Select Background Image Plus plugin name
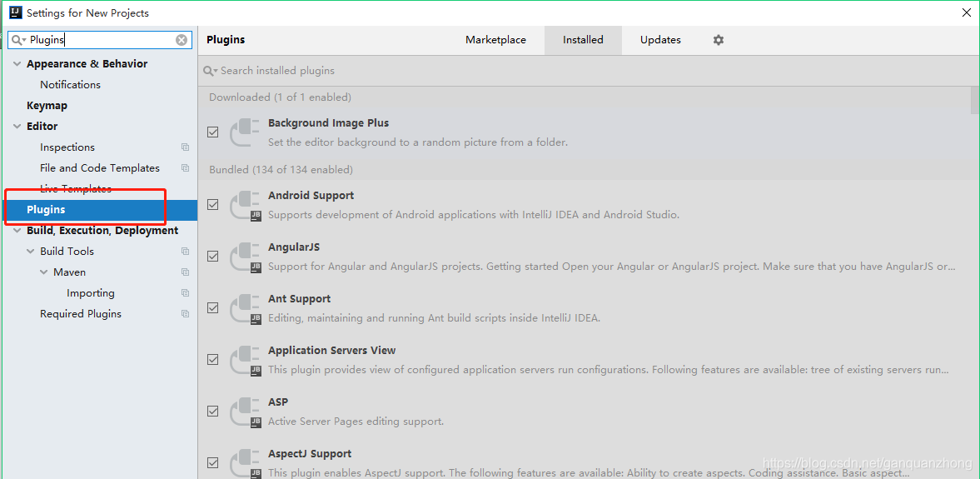The width and height of the screenshot is (980, 479). [328, 123]
